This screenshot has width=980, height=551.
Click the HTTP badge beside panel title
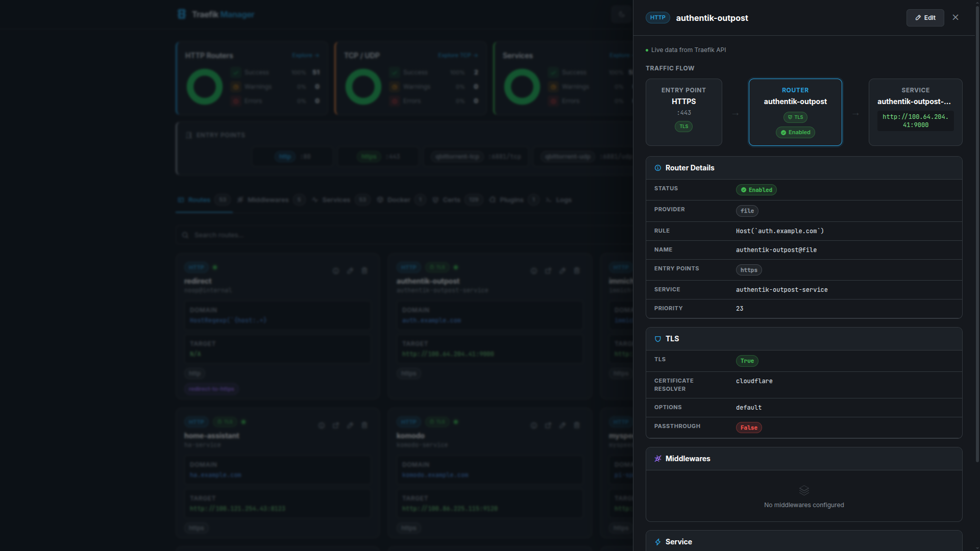click(657, 18)
